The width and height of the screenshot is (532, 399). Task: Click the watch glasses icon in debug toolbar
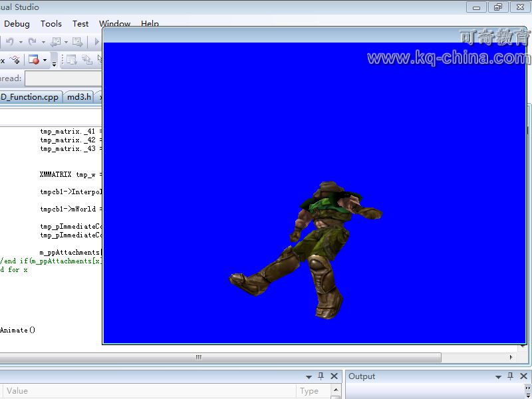click(x=15, y=61)
